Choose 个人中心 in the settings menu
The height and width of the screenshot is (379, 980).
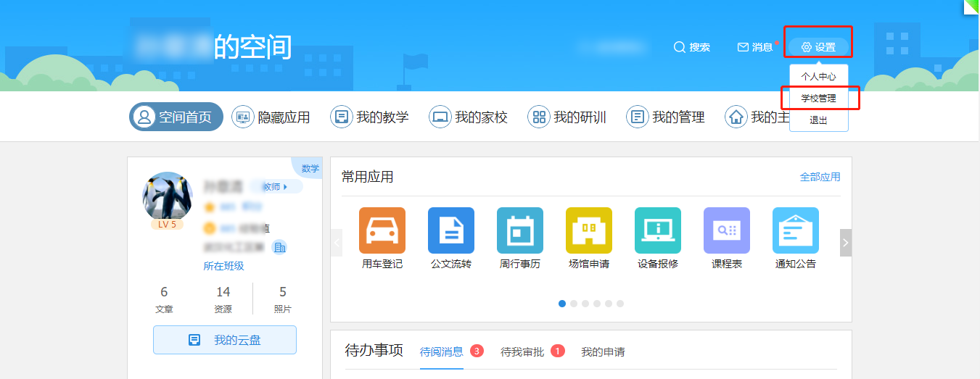tap(818, 76)
